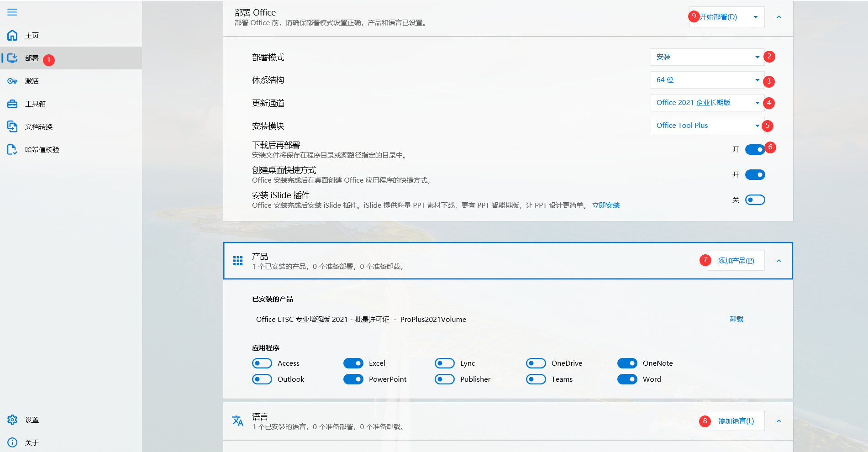Click 卸载 for ProPlus2021Volume
868x452 pixels.
tap(736, 319)
